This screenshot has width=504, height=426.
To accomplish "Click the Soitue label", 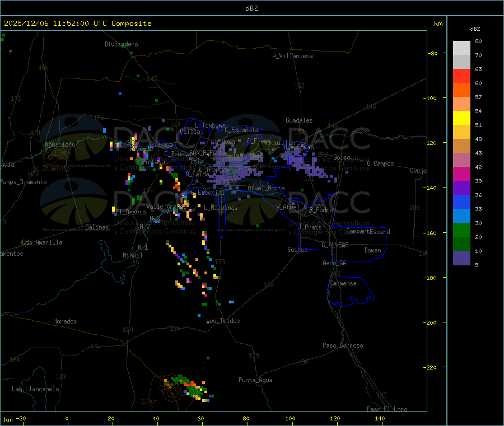I will 298,250.
